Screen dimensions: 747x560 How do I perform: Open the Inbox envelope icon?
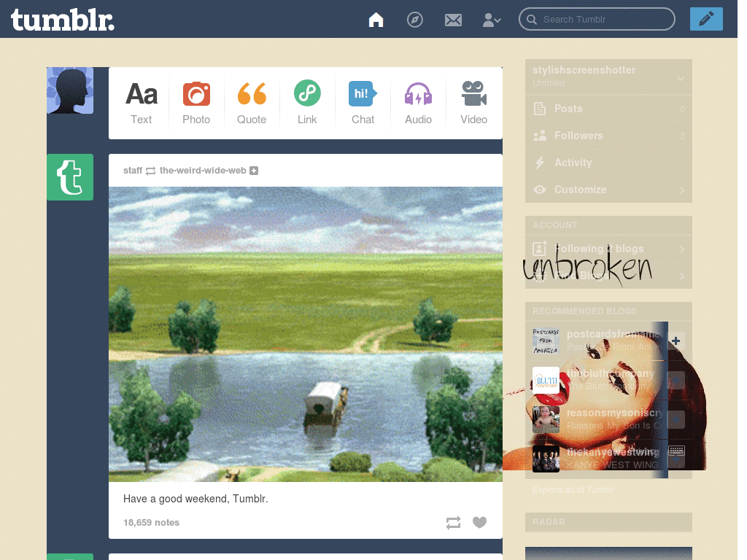click(x=453, y=20)
